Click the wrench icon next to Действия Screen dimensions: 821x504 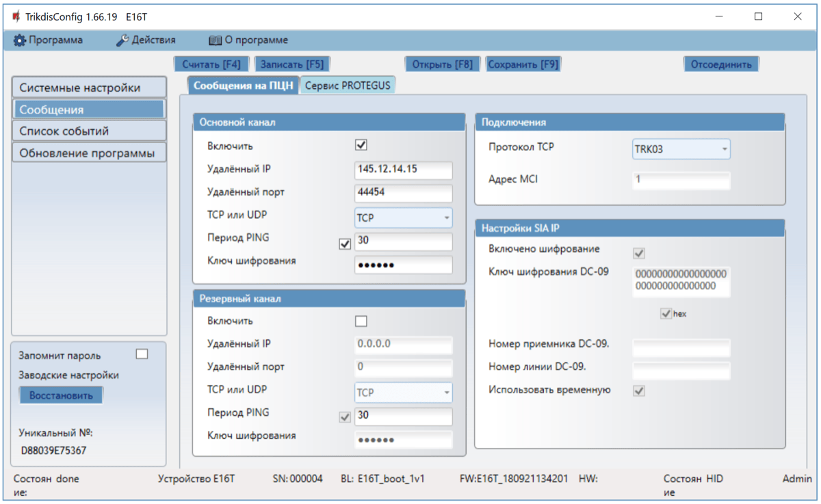[122, 40]
